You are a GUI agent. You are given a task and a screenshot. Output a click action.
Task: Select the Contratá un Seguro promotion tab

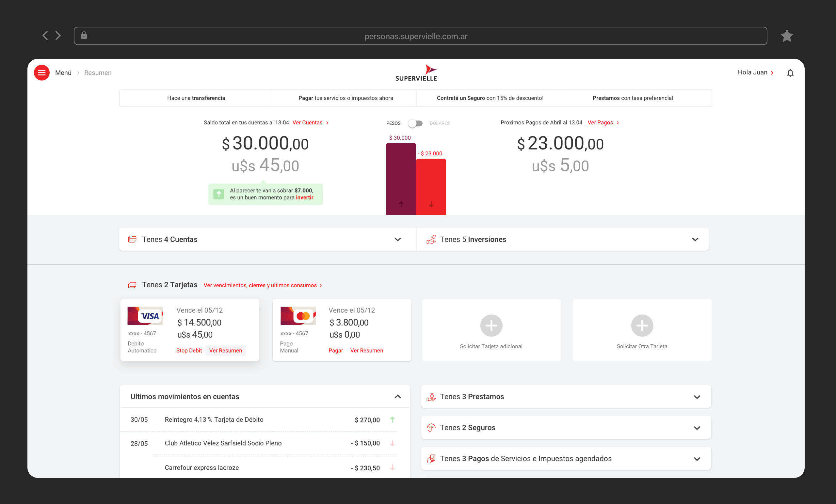pyautogui.click(x=489, y=98)
